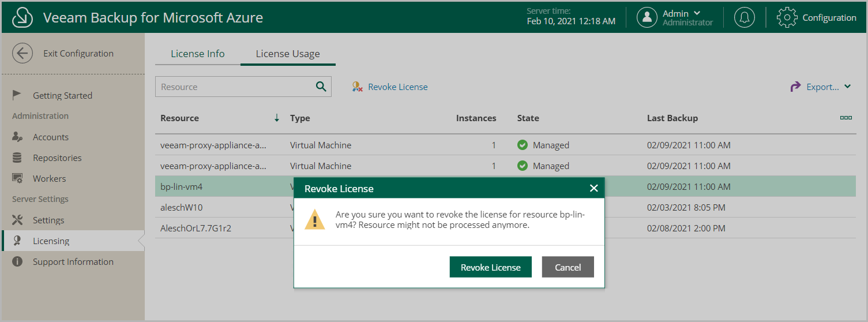Expand the Admin account dropdown

[x=697, y=13]
